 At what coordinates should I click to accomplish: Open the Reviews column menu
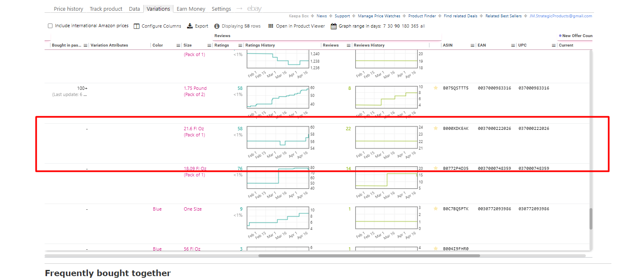349,45
